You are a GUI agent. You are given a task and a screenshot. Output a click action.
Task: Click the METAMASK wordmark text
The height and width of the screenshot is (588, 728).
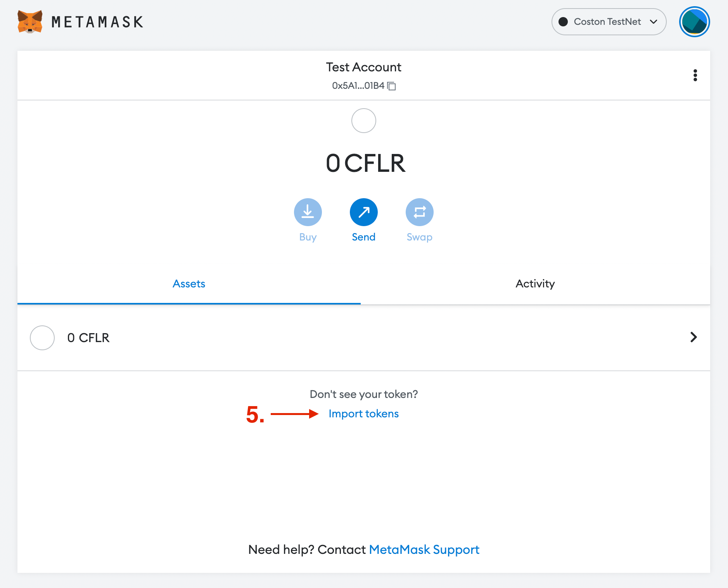pyautogui.click(x=97, y=22)
